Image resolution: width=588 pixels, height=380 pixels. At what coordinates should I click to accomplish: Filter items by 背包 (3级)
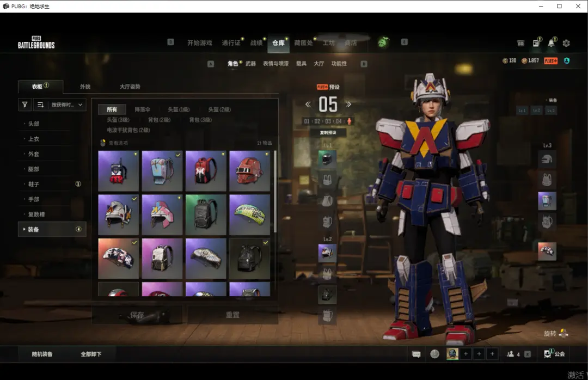point(200,120)
